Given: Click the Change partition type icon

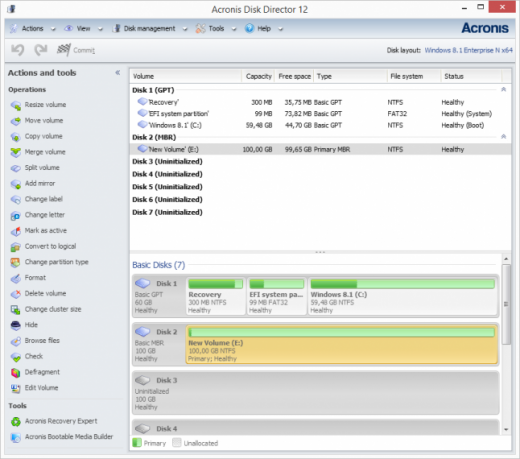Looking at the screenshot, I should [x=16, y=262].
